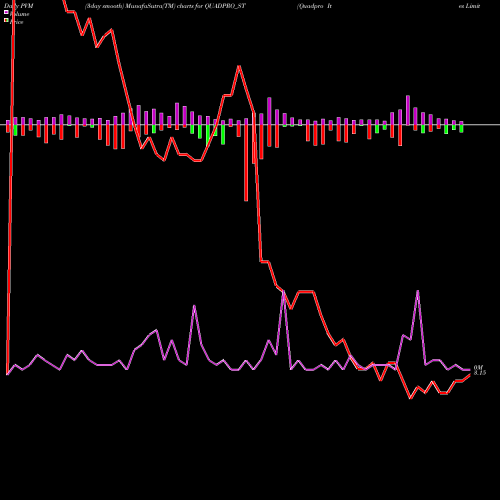Click the purple Volume legend swatch
This screenshot has width=500, height=500.
pyautogui.click(x=6, y=12)
